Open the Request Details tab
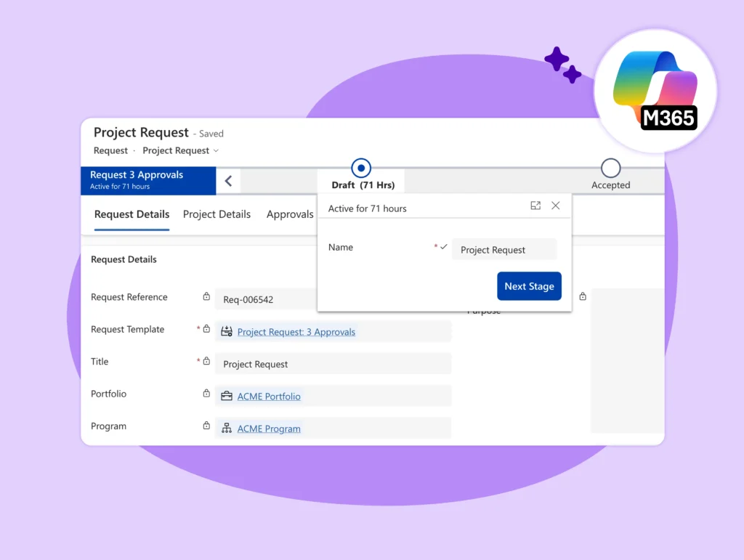The image size is (744, 560). coord(132,214)
